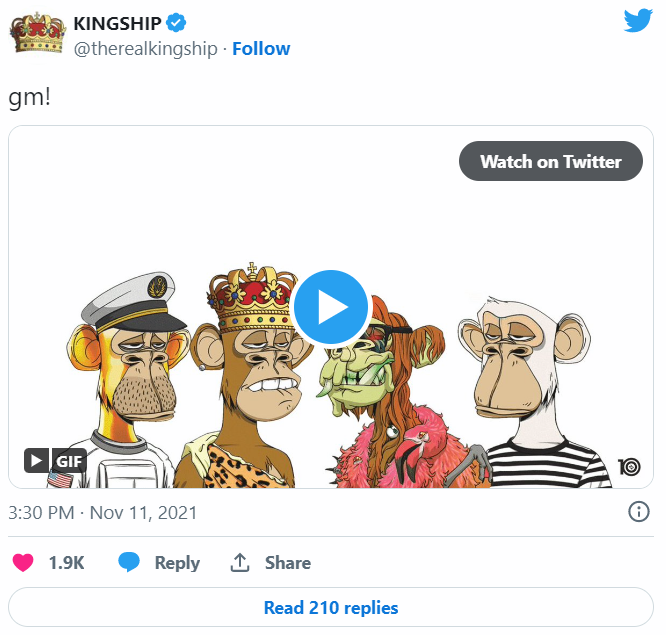
Task: Click the small logo in the media's bottom-right corner
Action: (x=628, y=467)
